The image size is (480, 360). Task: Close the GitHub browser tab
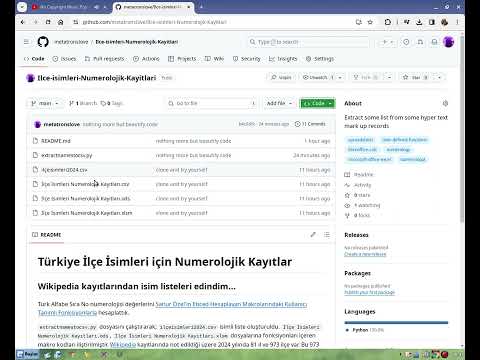pos(189,7)
